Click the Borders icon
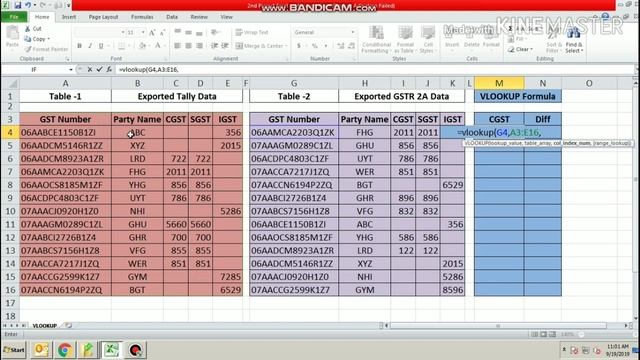 tap(121, 46)
